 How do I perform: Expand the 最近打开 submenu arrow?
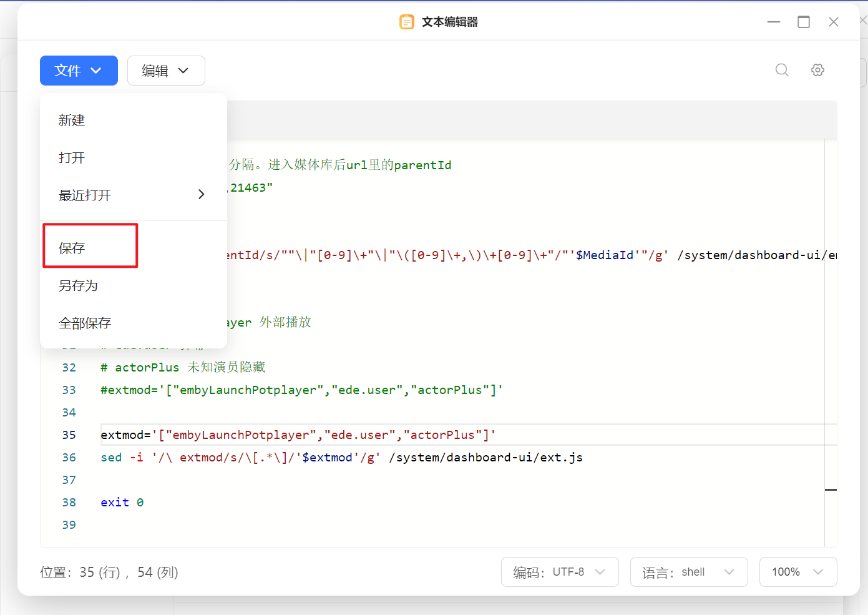coord(201,194)
